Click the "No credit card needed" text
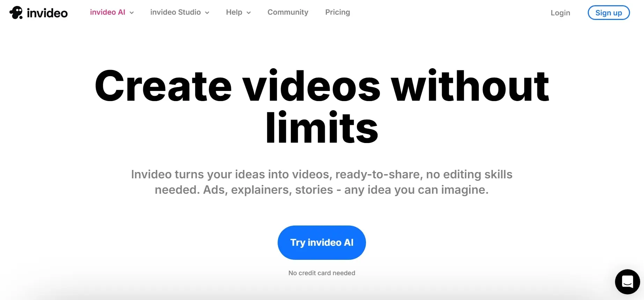 coord(322,273)
